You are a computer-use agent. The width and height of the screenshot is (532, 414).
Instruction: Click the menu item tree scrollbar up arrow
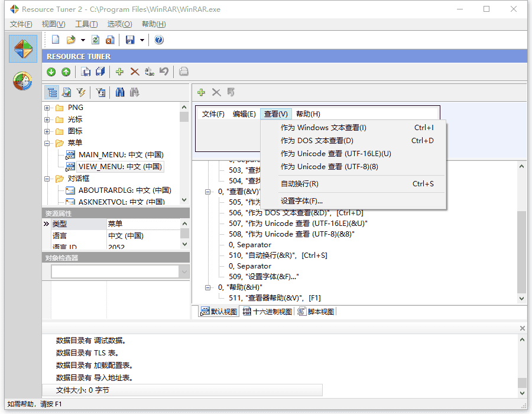point(521,166)
